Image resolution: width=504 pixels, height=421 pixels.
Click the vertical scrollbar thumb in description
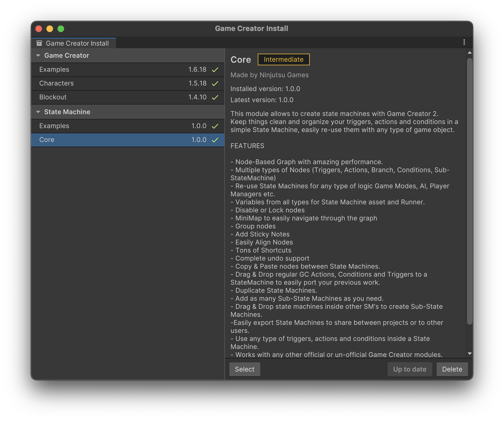coord(469,191)
